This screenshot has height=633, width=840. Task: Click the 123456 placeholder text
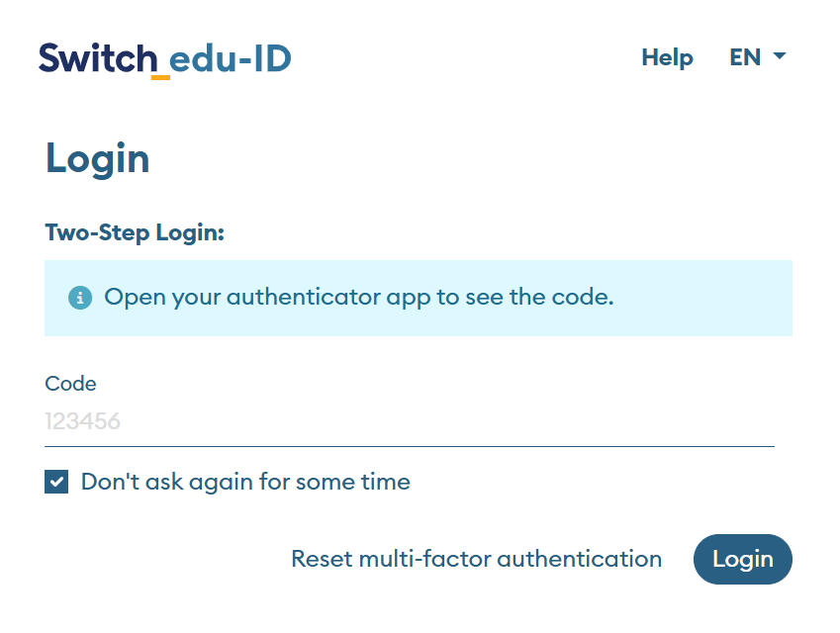(x=83, y=422)
